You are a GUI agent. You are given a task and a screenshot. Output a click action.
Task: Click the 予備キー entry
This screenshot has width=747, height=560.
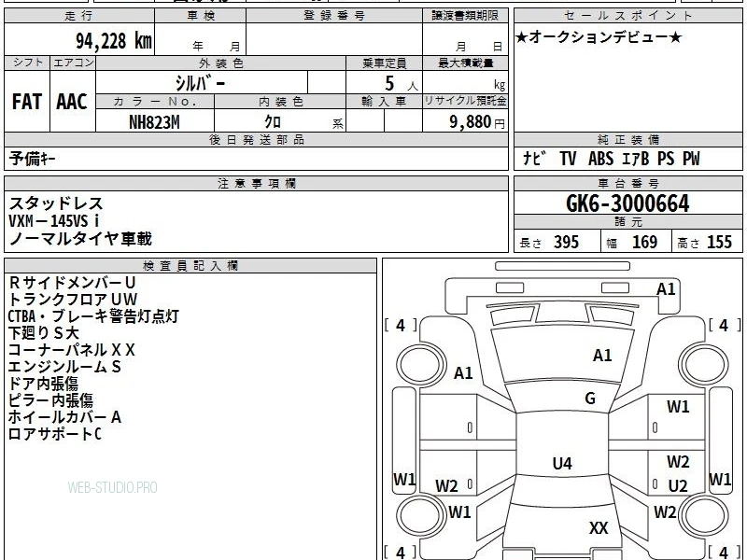coord(32,159)
